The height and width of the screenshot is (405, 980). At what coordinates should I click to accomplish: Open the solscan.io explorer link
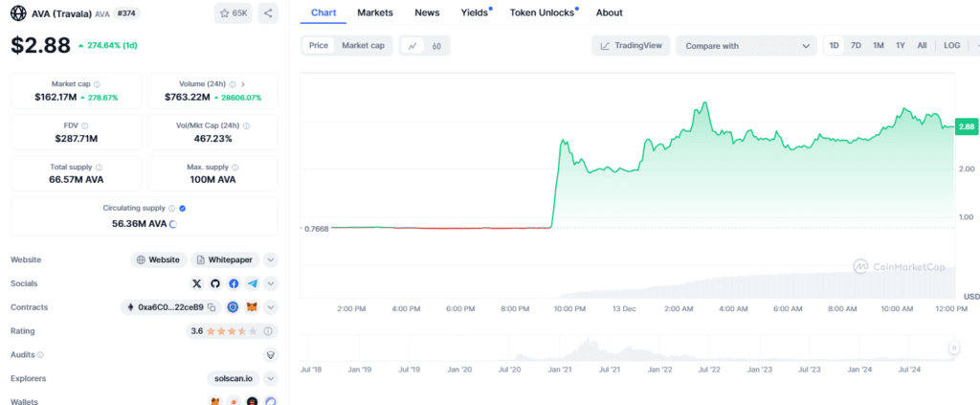234,379
